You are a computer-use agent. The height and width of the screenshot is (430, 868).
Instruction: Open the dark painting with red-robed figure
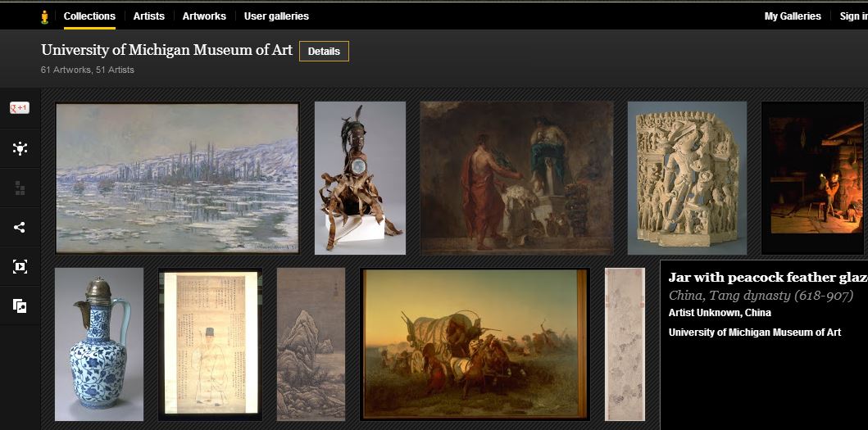[x=516, y=178]
